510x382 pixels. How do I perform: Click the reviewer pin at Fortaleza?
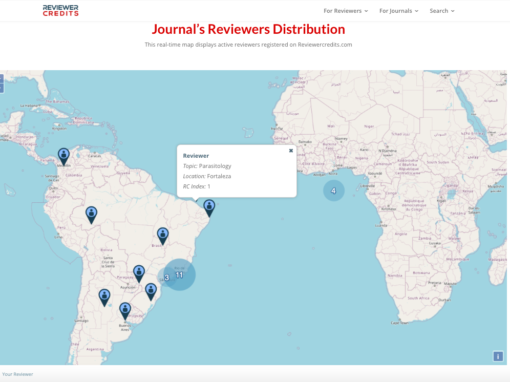click(x=209, y=208)
